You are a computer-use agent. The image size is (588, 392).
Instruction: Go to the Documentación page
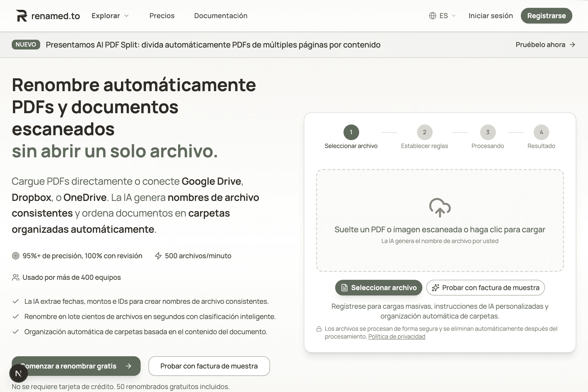220,15
